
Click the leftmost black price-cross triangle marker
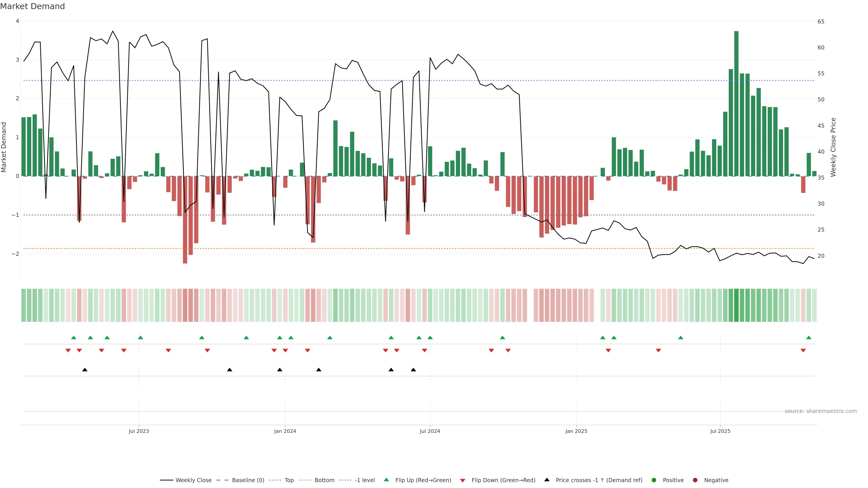(x=85, y=370)
